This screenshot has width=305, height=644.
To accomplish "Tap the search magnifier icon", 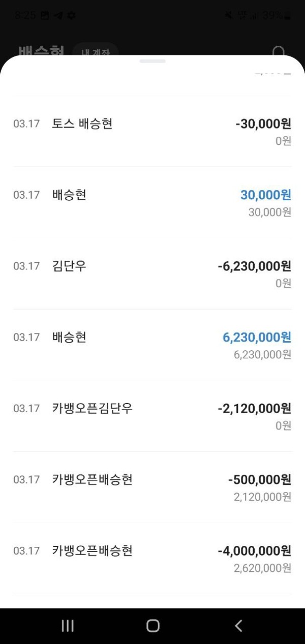I will [279, 52].
